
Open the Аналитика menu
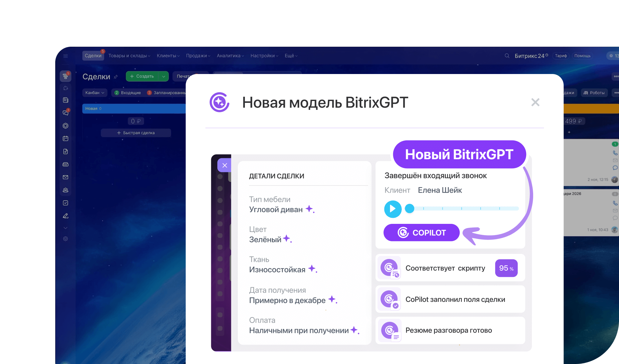[230, 56]
